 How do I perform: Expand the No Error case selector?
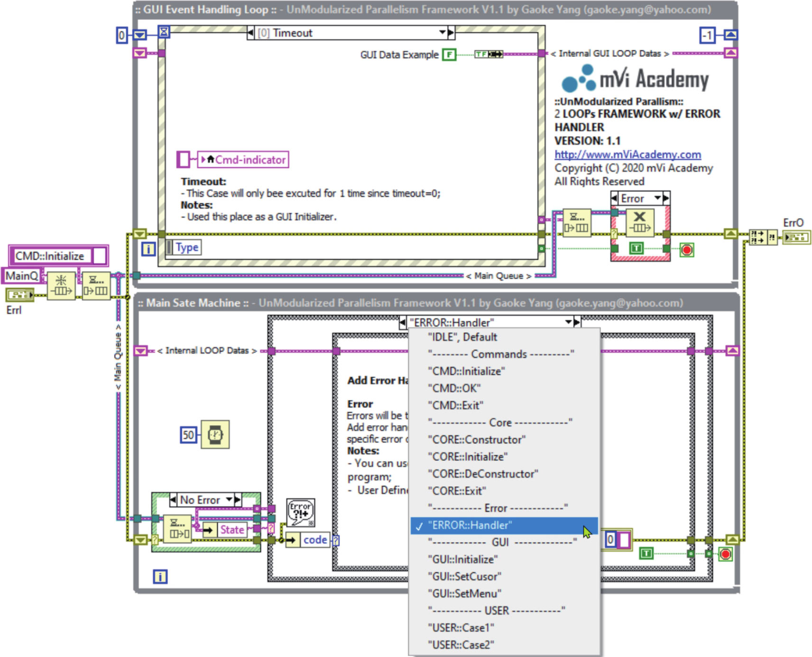pos(229,500)
